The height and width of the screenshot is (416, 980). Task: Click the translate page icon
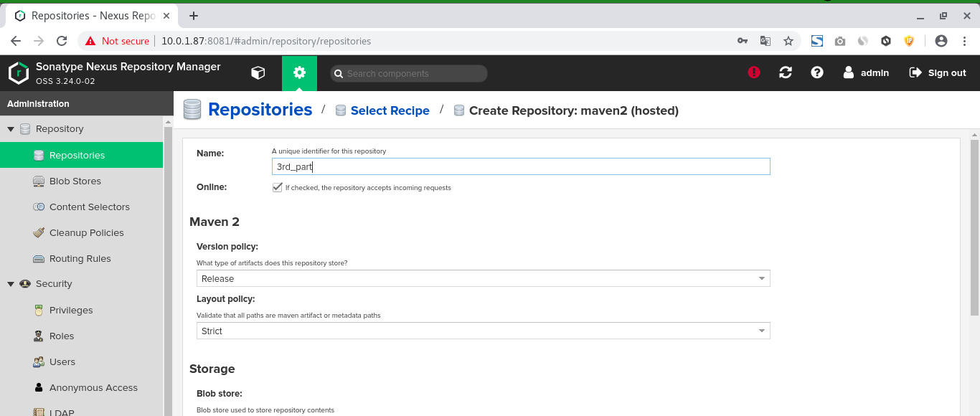765,41
